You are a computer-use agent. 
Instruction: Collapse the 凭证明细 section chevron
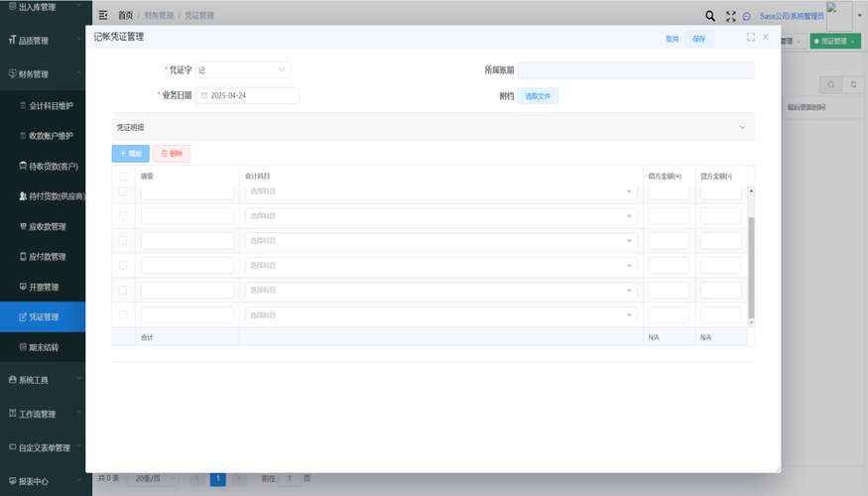pyautogui.click(x=742, y=127)
